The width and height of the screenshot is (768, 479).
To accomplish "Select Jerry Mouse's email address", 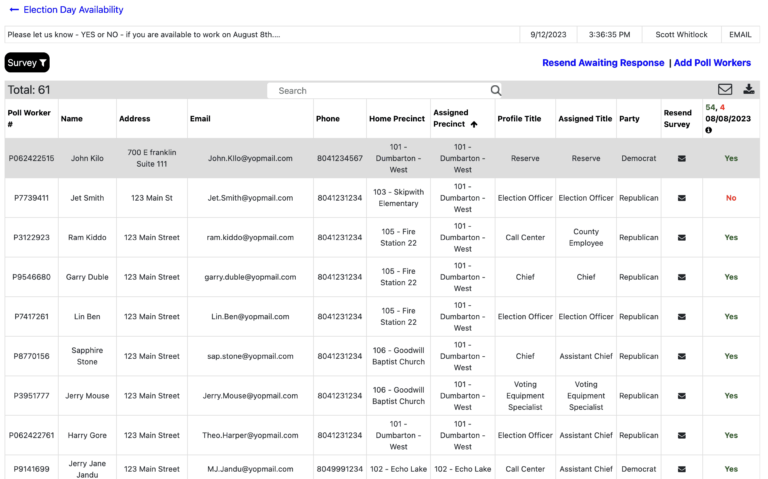I will pyautogui.click(x=250, y=396).
